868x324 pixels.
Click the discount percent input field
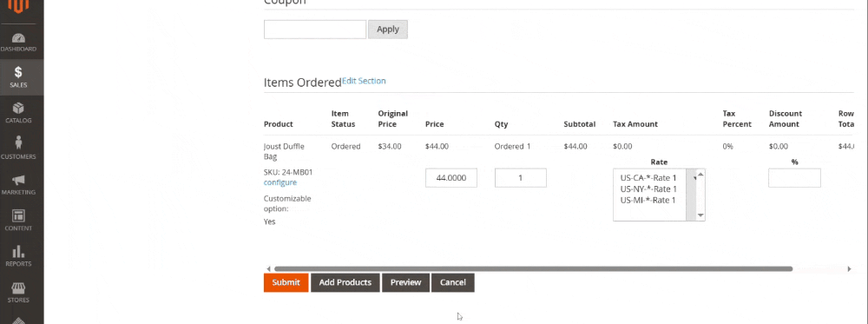pos(794,178)
